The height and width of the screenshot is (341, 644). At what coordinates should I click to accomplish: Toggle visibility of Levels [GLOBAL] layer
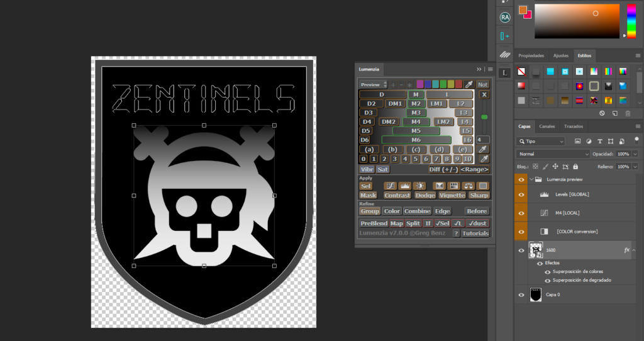[521, 194]
